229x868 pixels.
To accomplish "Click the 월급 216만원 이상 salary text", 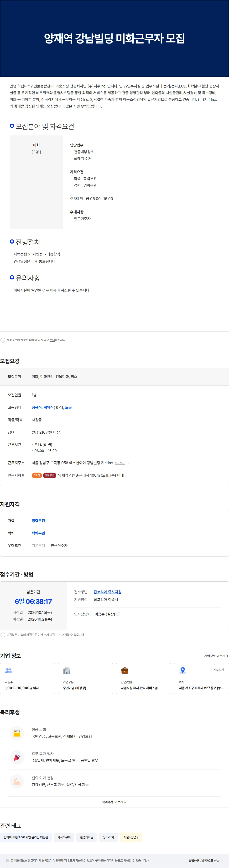I will tap(46, 432).
